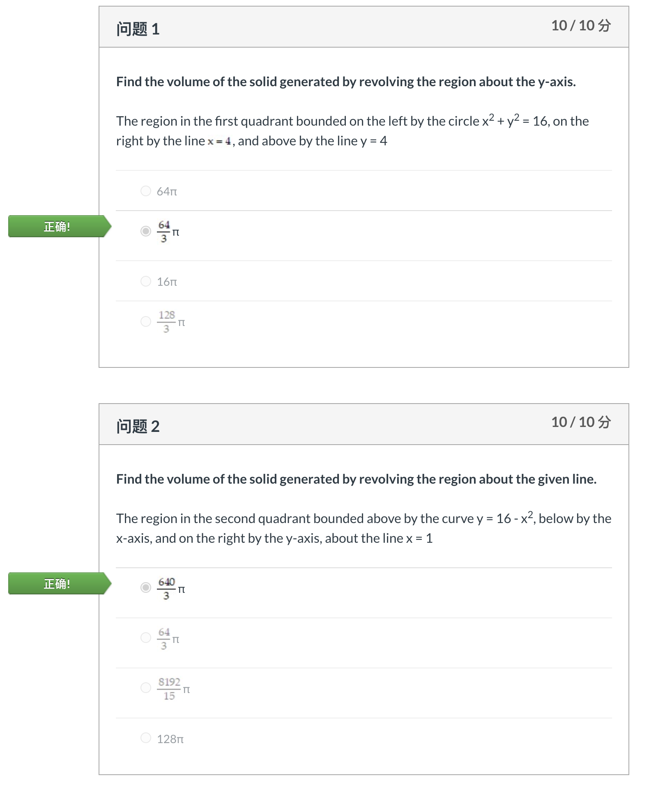Pick the 8192/15 π option in Question 2
This screenshot has width=672, height=794.
coord(146,688)
